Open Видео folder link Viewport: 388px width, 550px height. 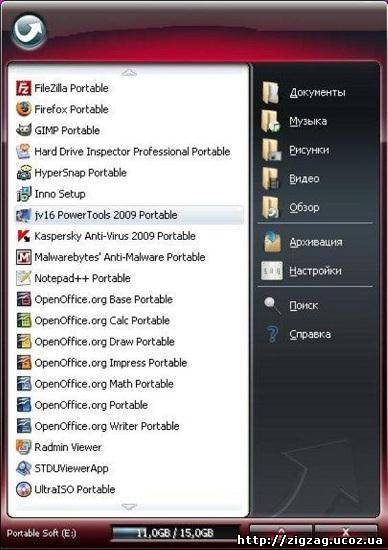pyautogui.click(x=304, y=179)
